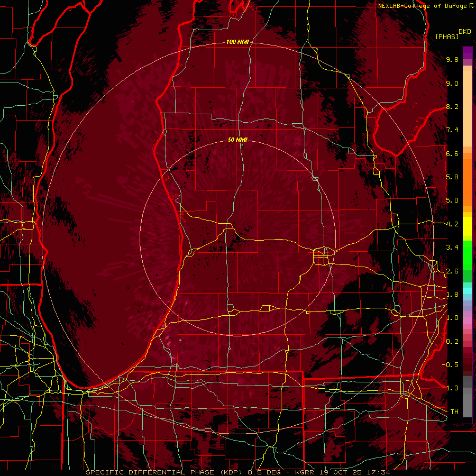Click the 9.0 legend value

point(452,83)
